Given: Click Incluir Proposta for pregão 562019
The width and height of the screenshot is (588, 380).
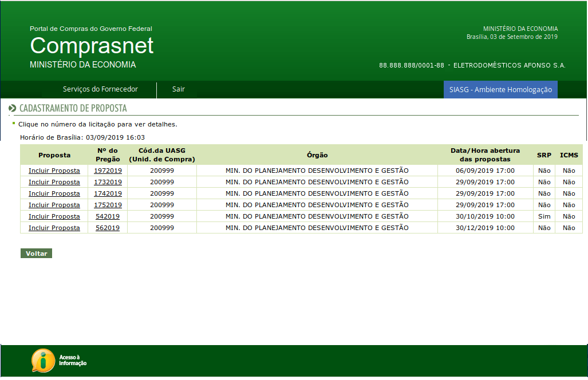Looking at the screenshot, I should click(x=54, y=228).
